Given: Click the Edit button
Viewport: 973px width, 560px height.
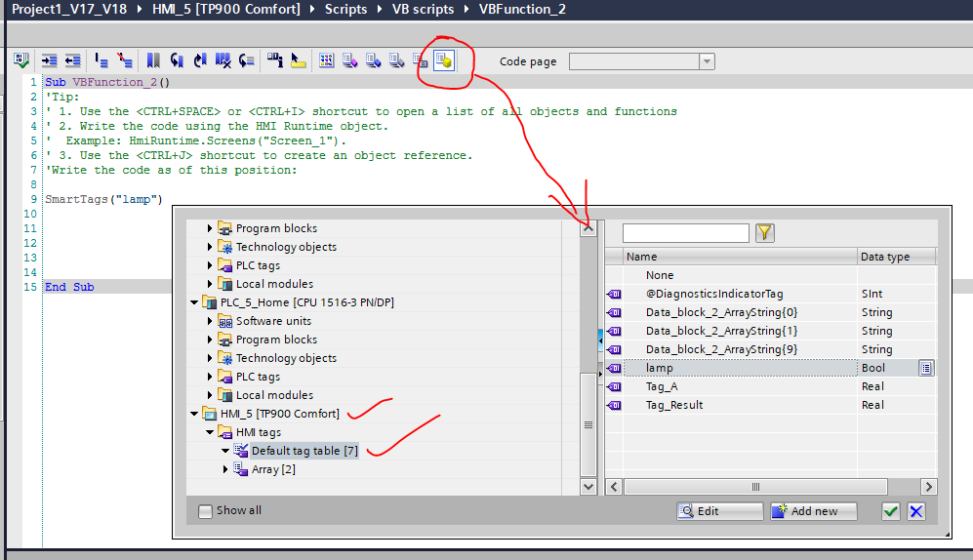Looking at the screenshot, I should tap(720, 511).
